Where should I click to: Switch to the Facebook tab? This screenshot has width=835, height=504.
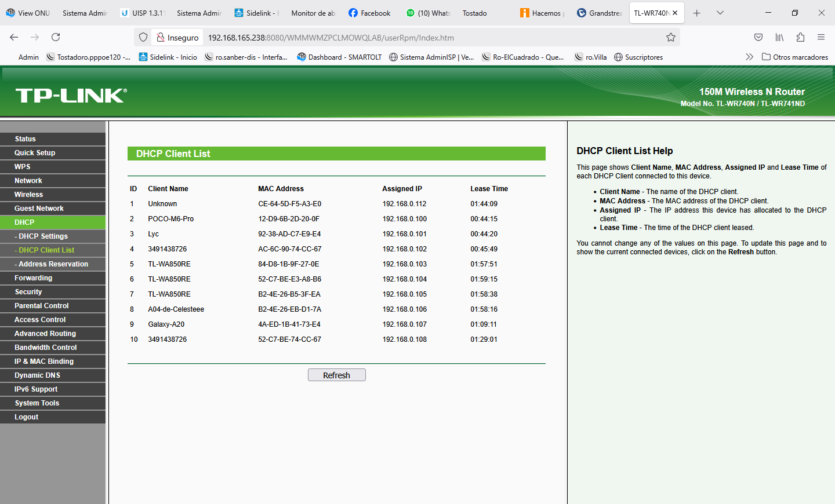[x=369, y=13]
